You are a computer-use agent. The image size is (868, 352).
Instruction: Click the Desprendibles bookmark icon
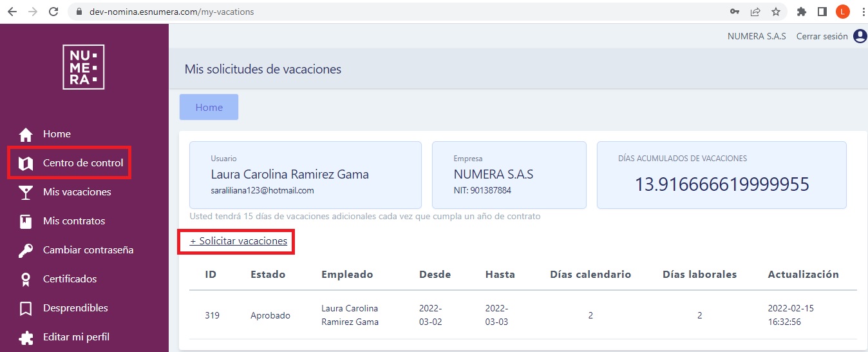[26, 308]
